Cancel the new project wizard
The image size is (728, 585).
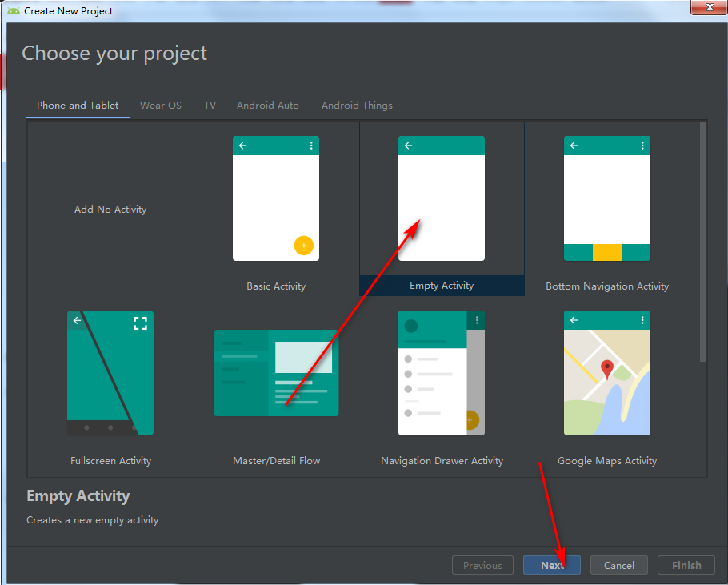click(618, 565)
